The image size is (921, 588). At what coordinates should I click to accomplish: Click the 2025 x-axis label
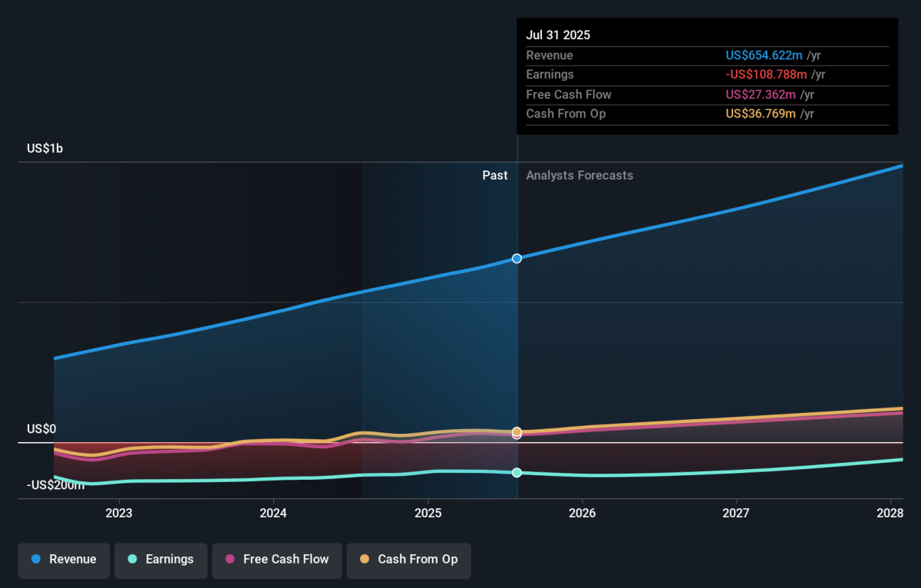click(x=427, y=513)
